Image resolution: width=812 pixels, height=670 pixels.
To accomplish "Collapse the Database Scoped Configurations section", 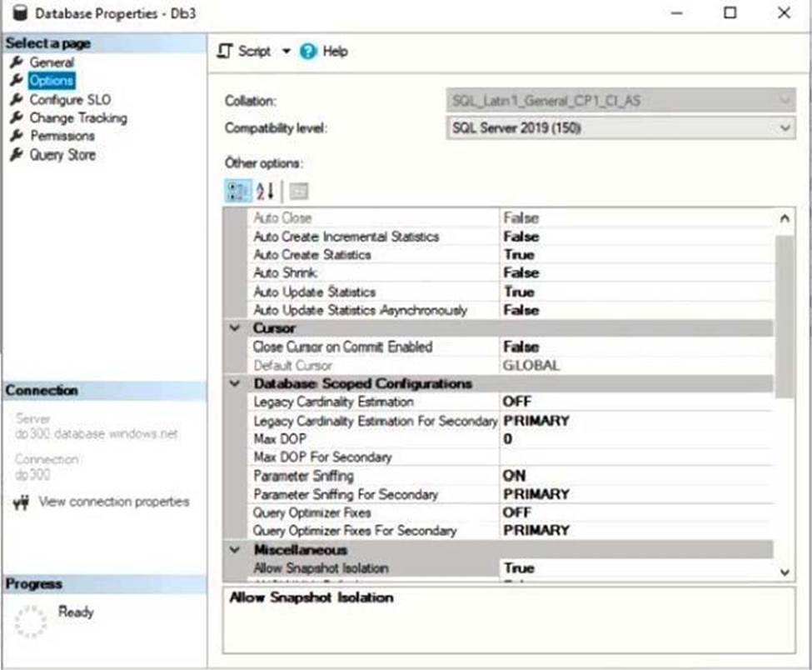I will 236,384.
